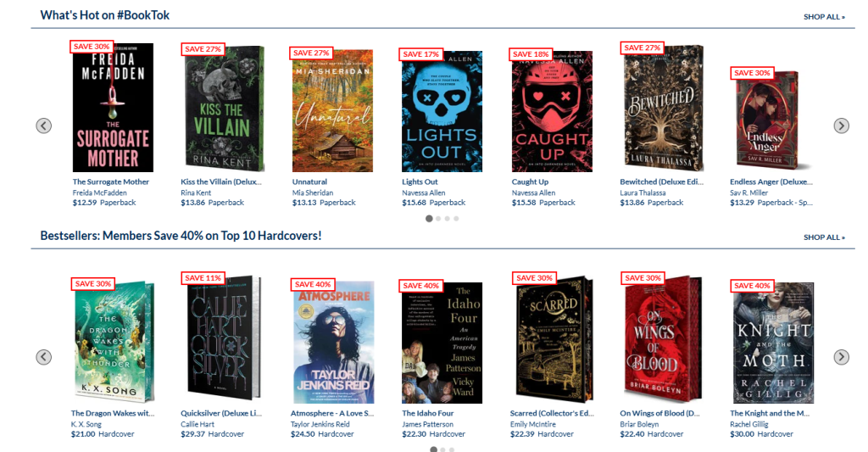Open Shop All for BookTok section
Image resolution: width=868 pixels, height=452 pixels.
(824, 17)
